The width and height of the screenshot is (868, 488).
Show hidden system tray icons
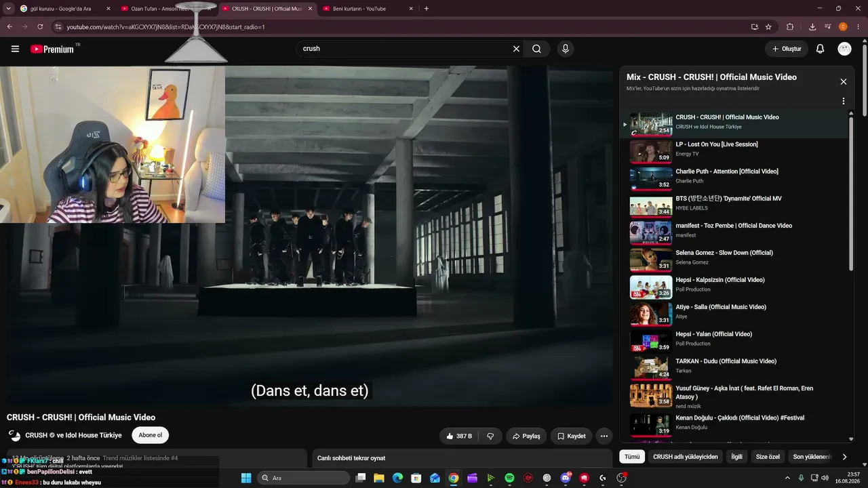[x=787, y=478]
